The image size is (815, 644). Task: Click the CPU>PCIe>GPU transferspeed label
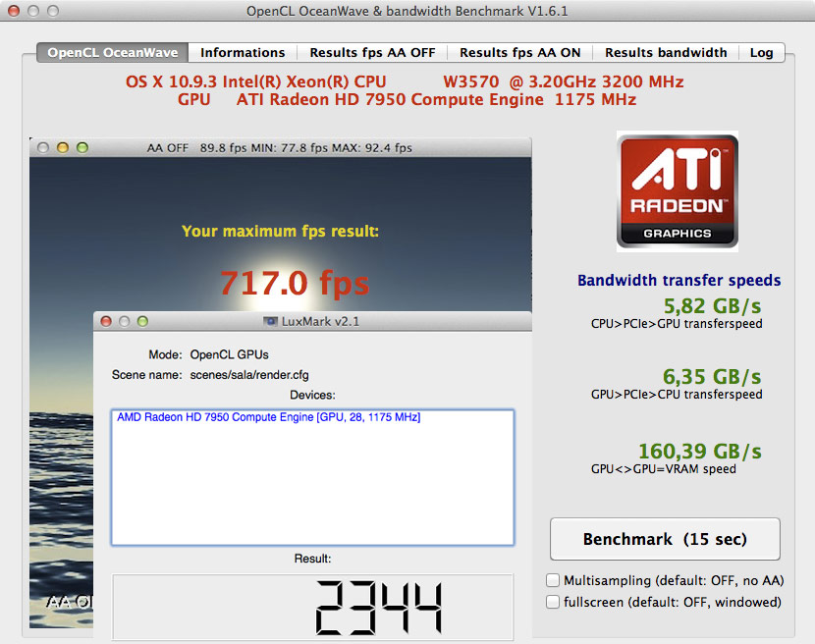[677, 323]
